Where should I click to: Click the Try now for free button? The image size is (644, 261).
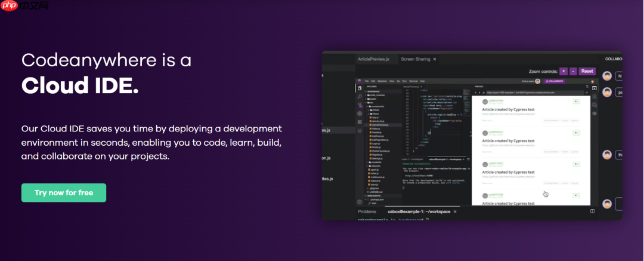[x=64, y=193]
